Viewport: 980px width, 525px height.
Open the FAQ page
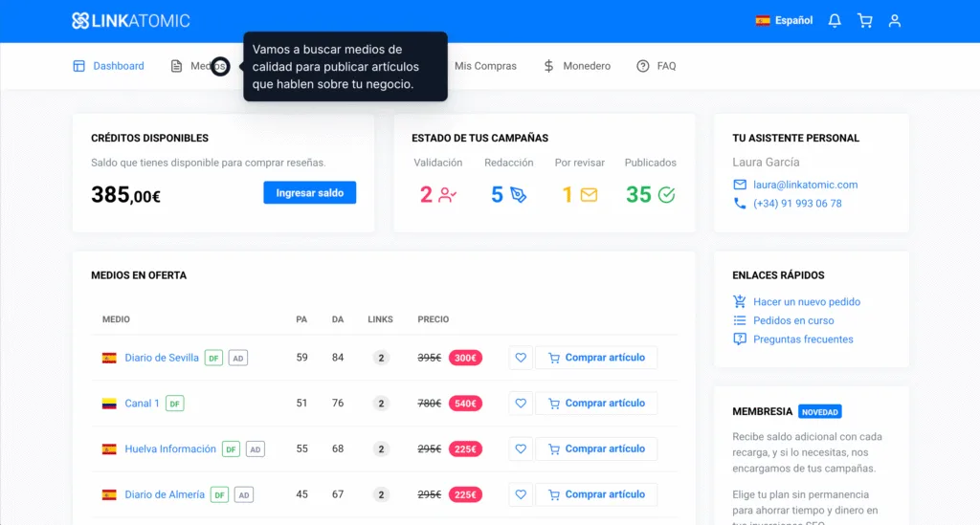(x=657, y=66)
